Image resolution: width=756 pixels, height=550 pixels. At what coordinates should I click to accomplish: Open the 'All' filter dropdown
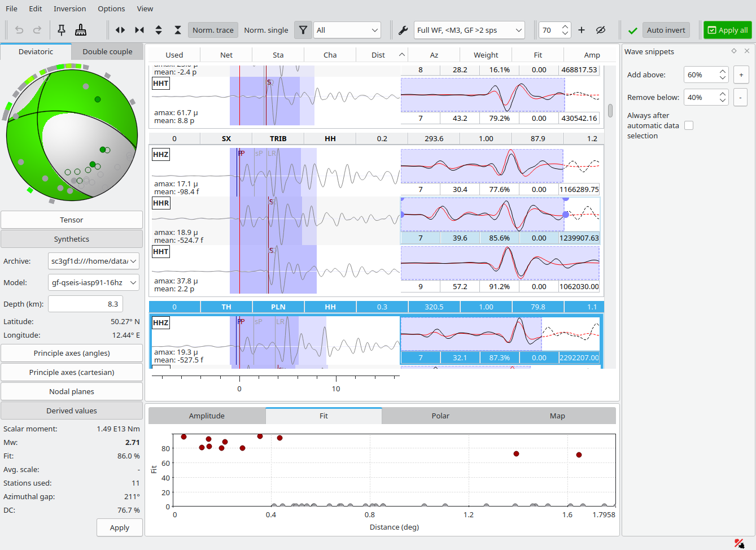(x=347, y=30)
